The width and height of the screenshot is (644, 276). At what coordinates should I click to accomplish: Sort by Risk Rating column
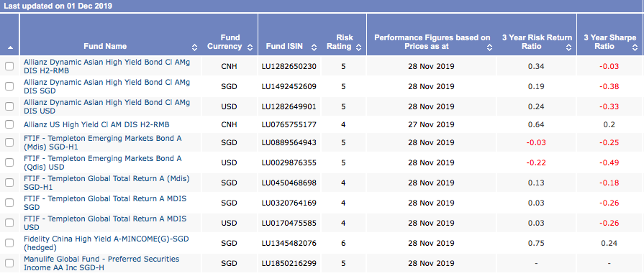tap(358, 47)
